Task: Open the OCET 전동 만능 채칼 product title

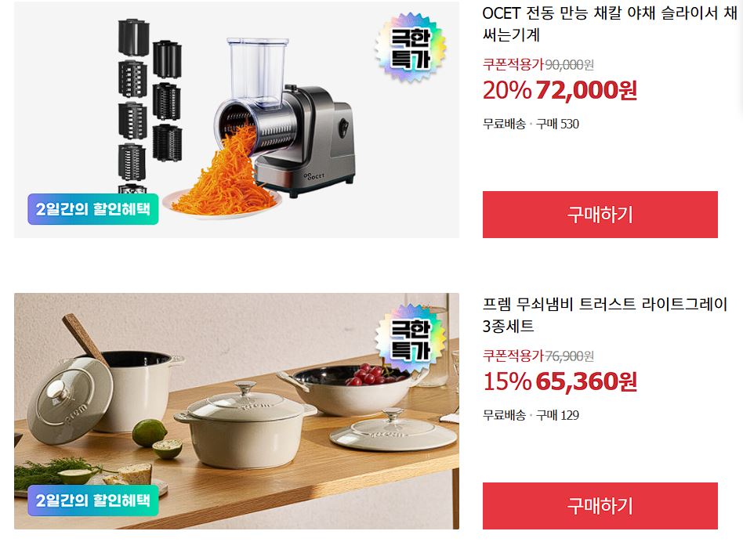Action: (x=610, y=23)
